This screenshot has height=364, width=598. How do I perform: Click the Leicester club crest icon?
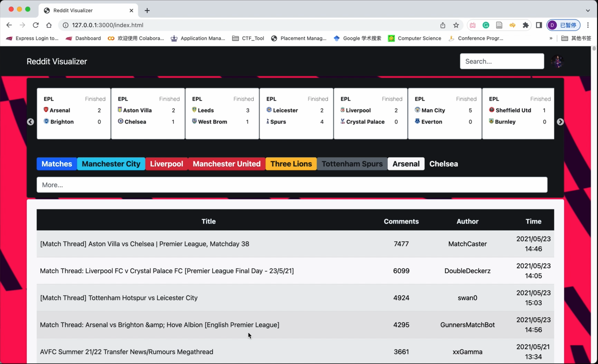click(269, 109)
